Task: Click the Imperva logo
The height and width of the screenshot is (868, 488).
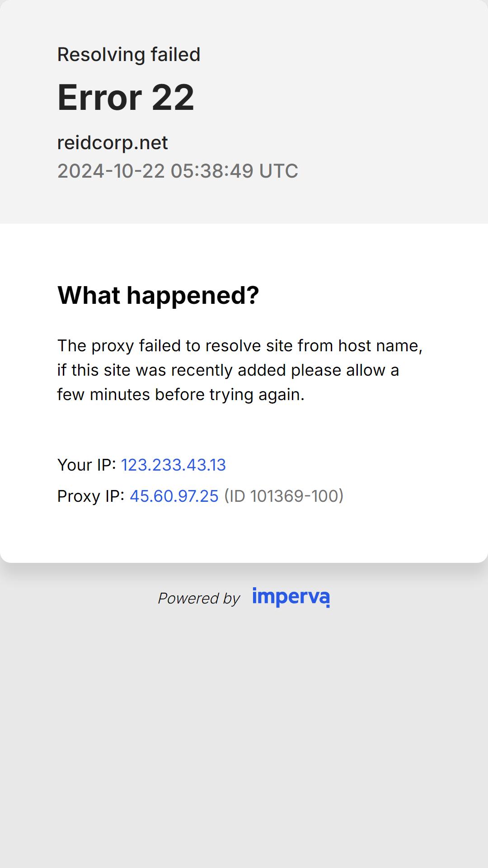Action: pyautogui.click(x=291, y=597)
